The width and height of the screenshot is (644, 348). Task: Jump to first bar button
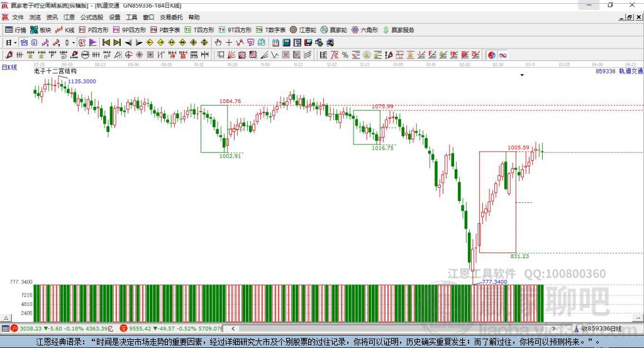[106, 42]
